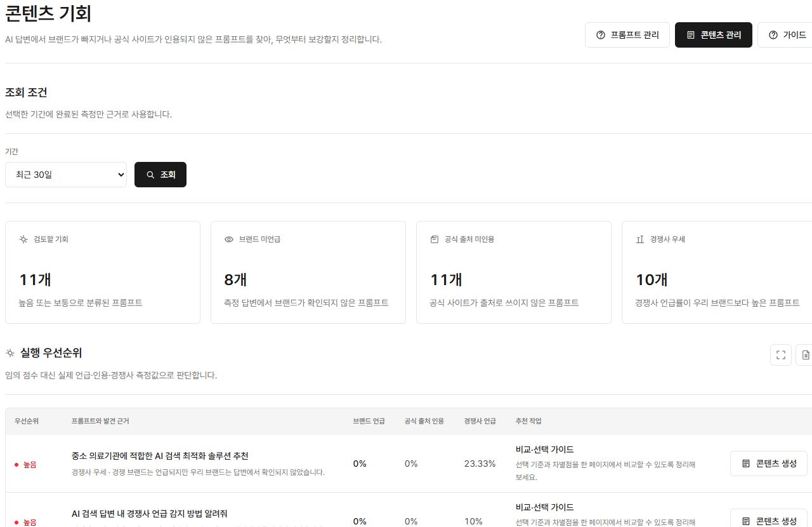Expand the 기간 dropdown set to 최근 30일
812x527 pixels.
(x=66, y=175)
